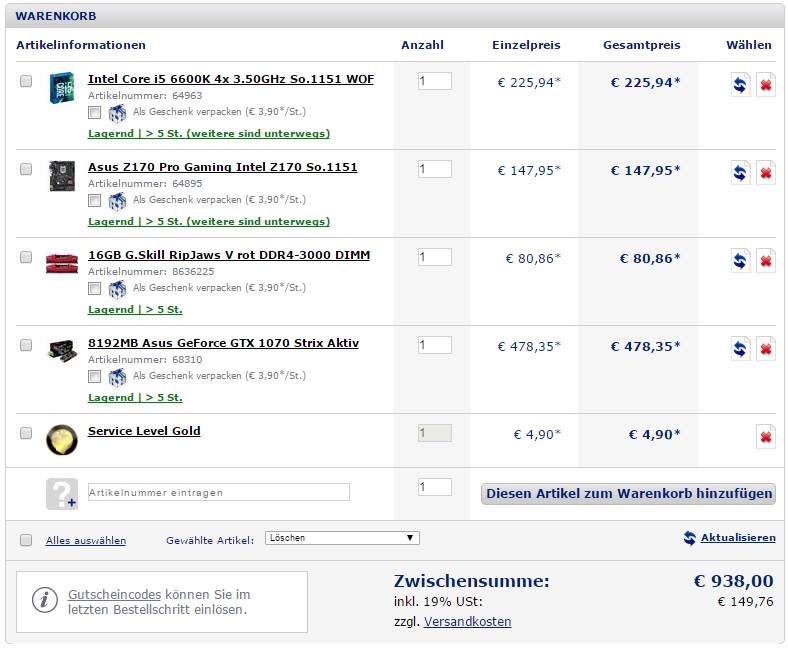Open the Gutscheincodes link
Image resolution: width=788 pixels, height=648 pixels.
click(x=115, y=594)
